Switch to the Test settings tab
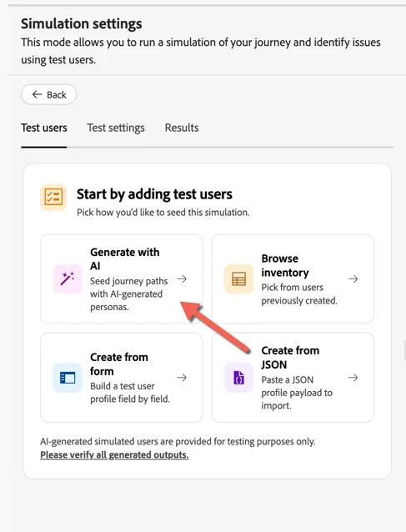The height and width of the screenshot is (532, 406). 116,128
